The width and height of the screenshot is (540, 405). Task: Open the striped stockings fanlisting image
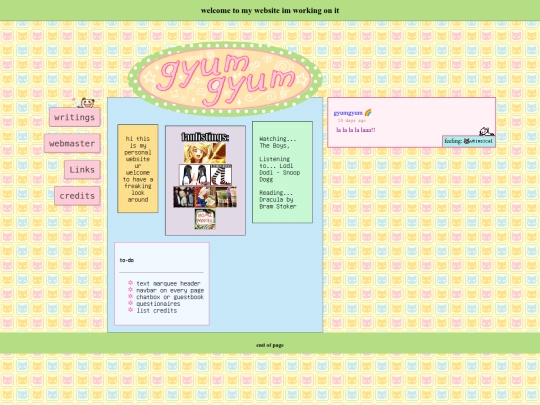tap(221, 175)
